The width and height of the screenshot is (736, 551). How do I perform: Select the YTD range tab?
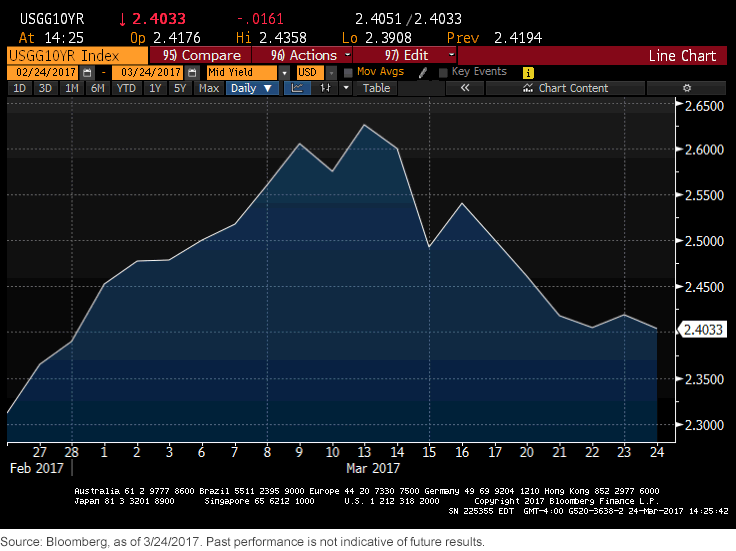coord(126,88)
